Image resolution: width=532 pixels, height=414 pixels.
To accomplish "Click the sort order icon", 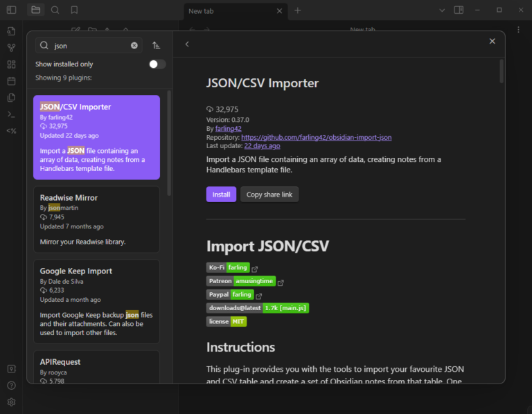I will [x=156, y=46].
